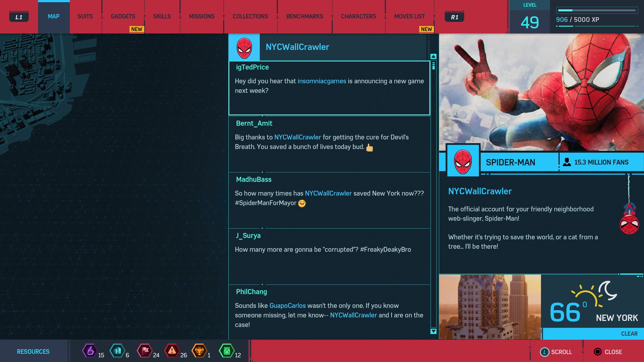
Task: Open the Moves List tab
Action: [409, 16]
